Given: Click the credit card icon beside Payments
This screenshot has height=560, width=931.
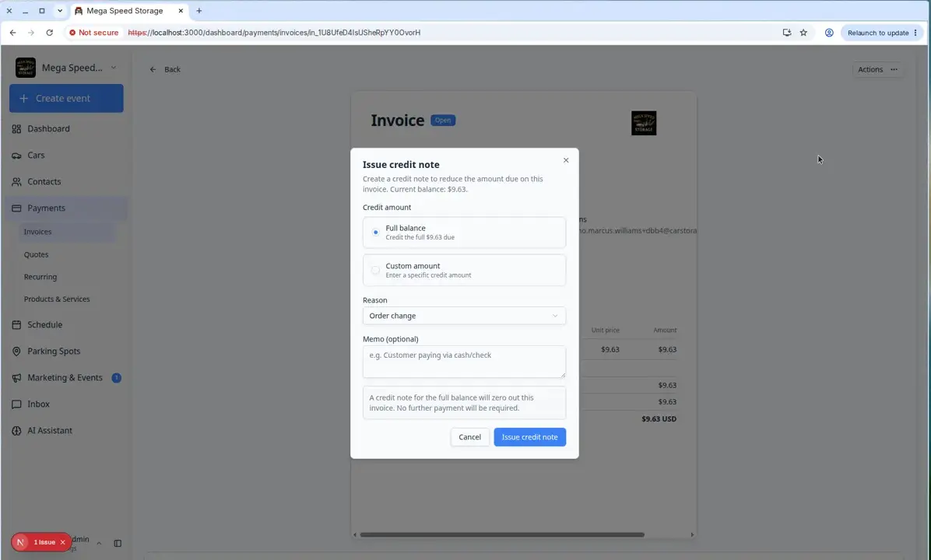Looking at the screenshot, I should tap(16, 208).
